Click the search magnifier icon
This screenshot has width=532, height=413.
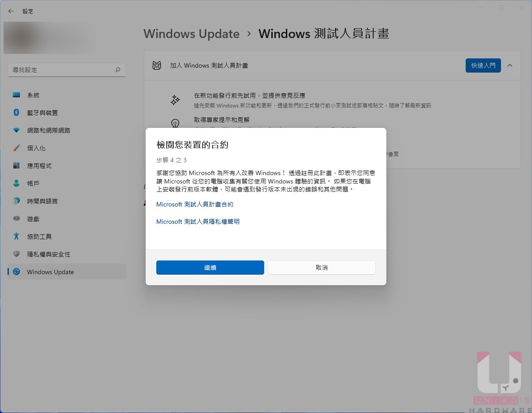click(118, 70)
